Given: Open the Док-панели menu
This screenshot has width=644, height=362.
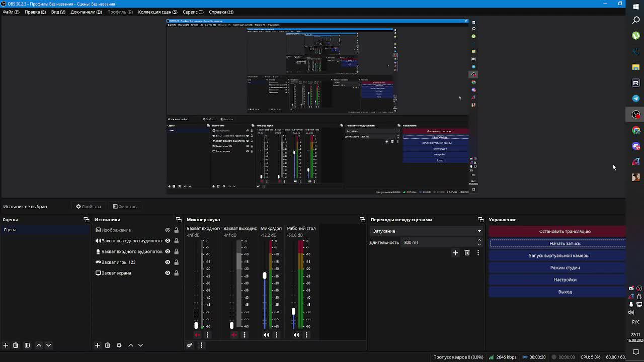Looking at the screenshot, I should point(86,12).
